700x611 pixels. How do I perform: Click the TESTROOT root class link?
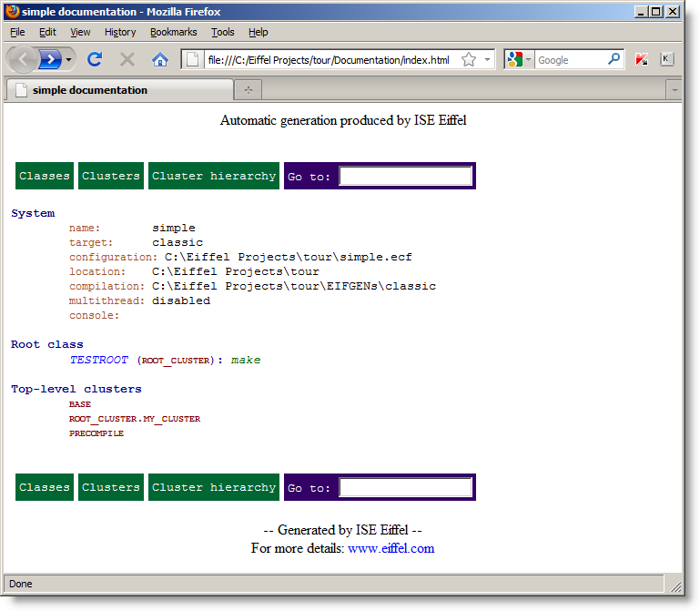99,360
